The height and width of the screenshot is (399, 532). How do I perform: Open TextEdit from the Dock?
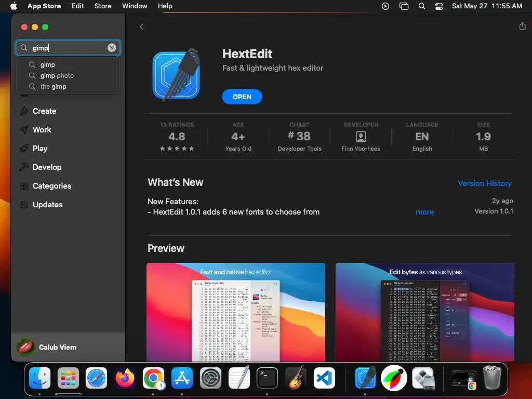(x=239, y=378)
